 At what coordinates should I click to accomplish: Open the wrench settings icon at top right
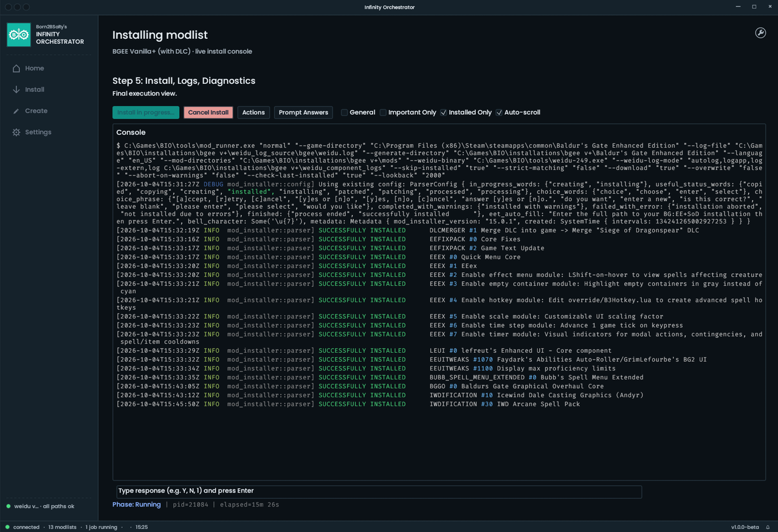click(x=760, y=33)
